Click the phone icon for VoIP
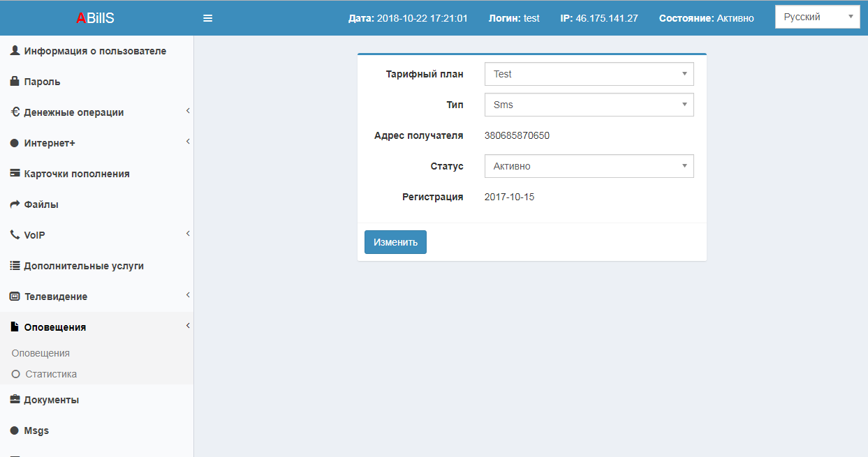The height and width of the screenshot is (457, 868). tap(15, 235)
